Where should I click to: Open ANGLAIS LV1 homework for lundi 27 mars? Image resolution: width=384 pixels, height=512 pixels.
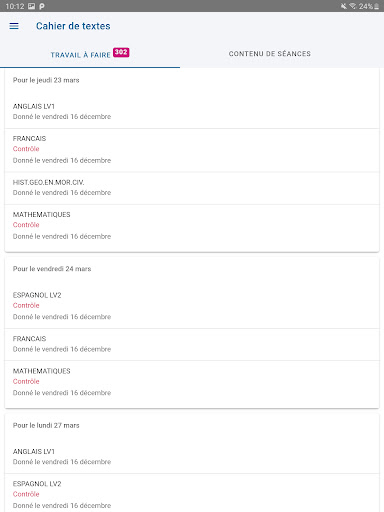point(192,457)
